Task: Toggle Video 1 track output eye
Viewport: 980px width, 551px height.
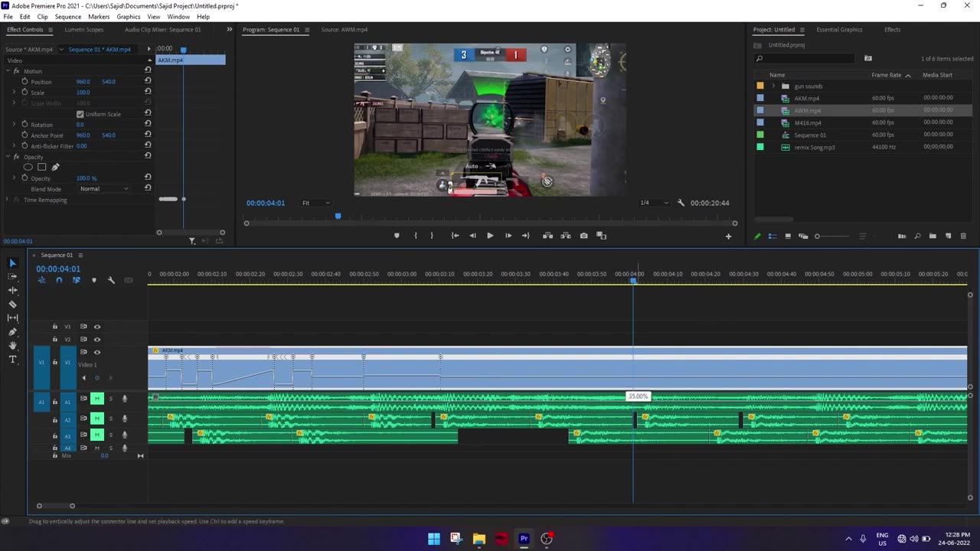Action: coord(97,352)
